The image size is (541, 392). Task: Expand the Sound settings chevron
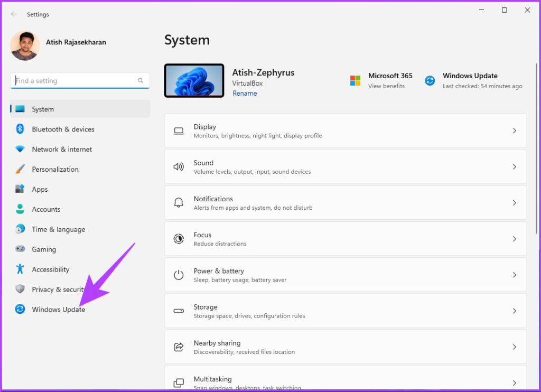(x=514, y=167)
